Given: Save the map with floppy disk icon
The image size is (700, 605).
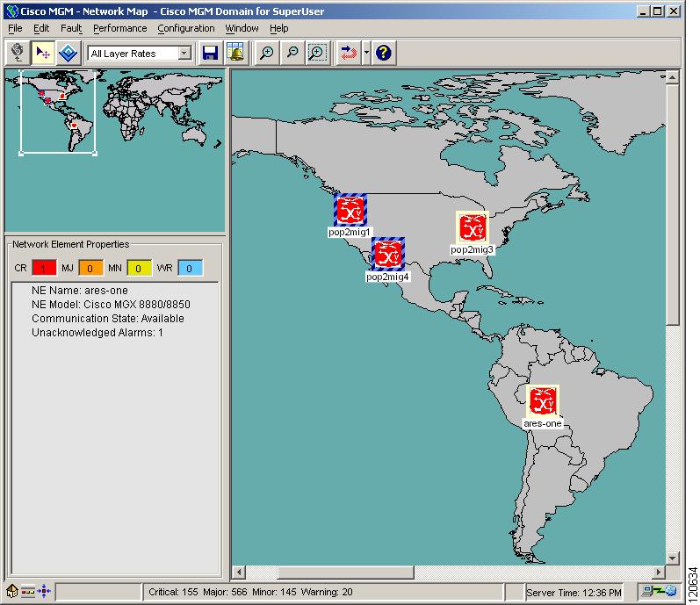Looking at the screenshot, I should pos(210,53).
